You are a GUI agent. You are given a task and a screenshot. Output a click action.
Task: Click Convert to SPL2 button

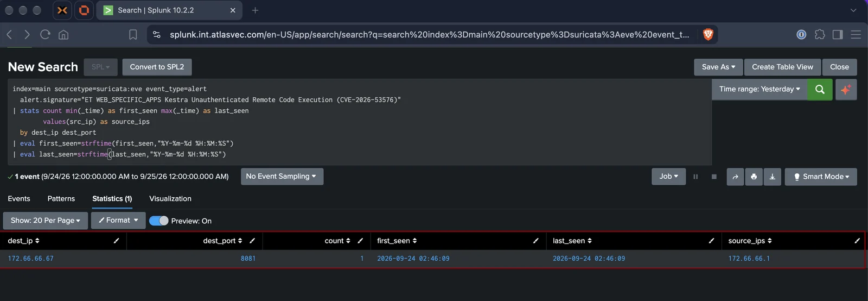pos(157,67)
